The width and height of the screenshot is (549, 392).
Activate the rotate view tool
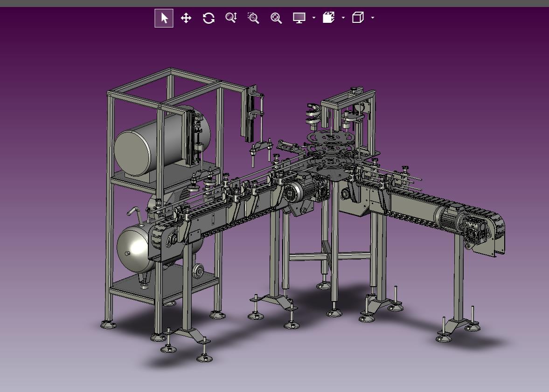tap(208, 18)
